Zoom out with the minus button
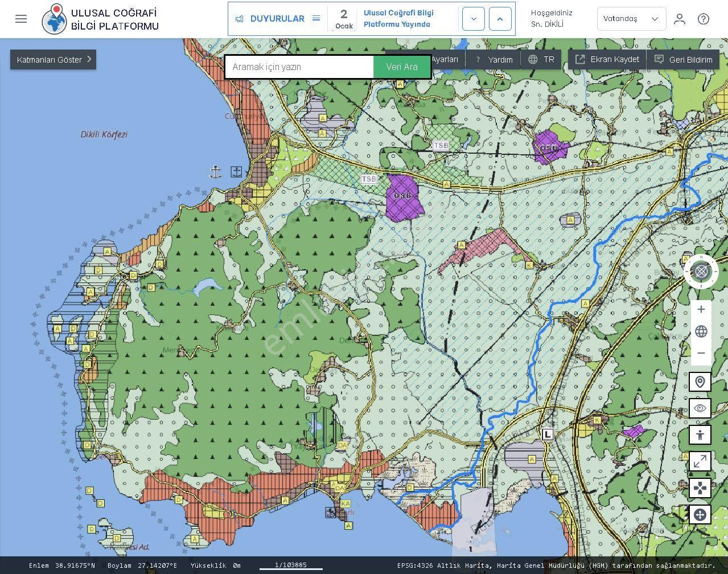 [x=701, y=353]
